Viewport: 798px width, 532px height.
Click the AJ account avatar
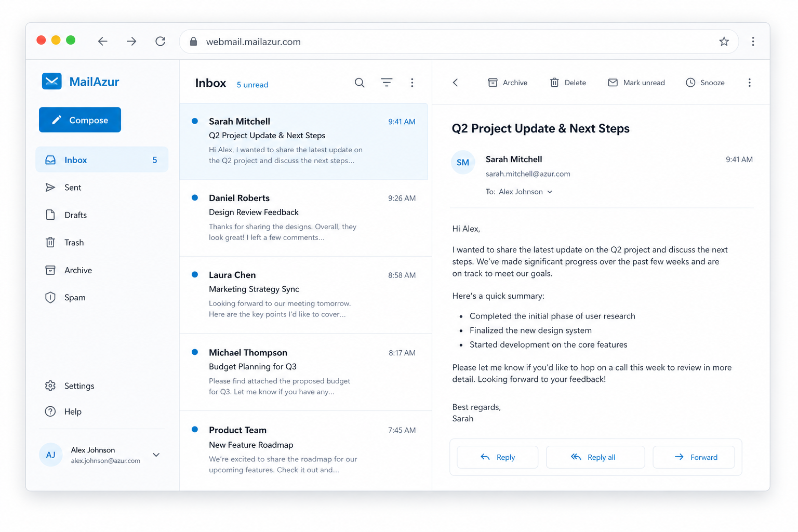point(51,455)
